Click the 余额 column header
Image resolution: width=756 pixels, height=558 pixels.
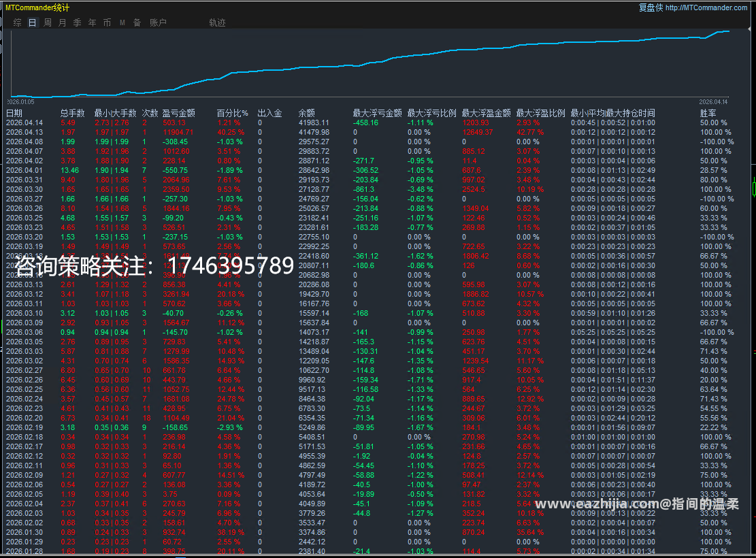coord(307,113)
